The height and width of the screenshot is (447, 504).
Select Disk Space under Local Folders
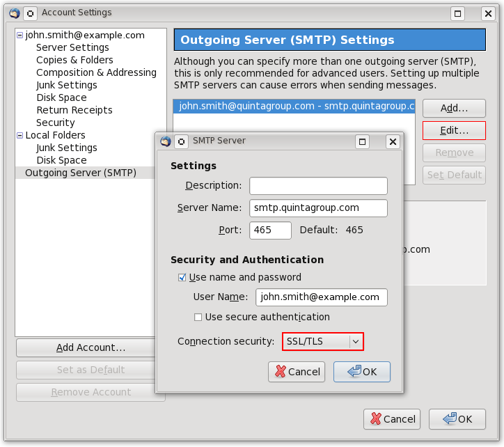[61, 160]
